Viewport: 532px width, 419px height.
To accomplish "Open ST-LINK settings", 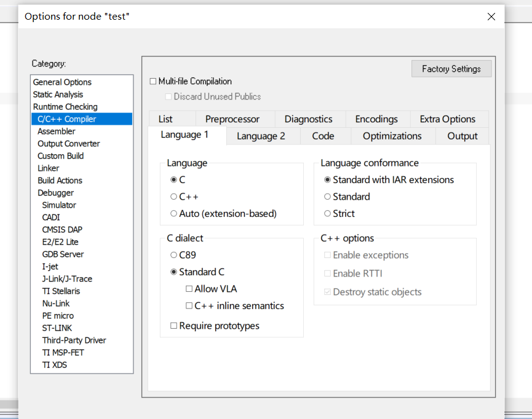I will tap(82, 328).
